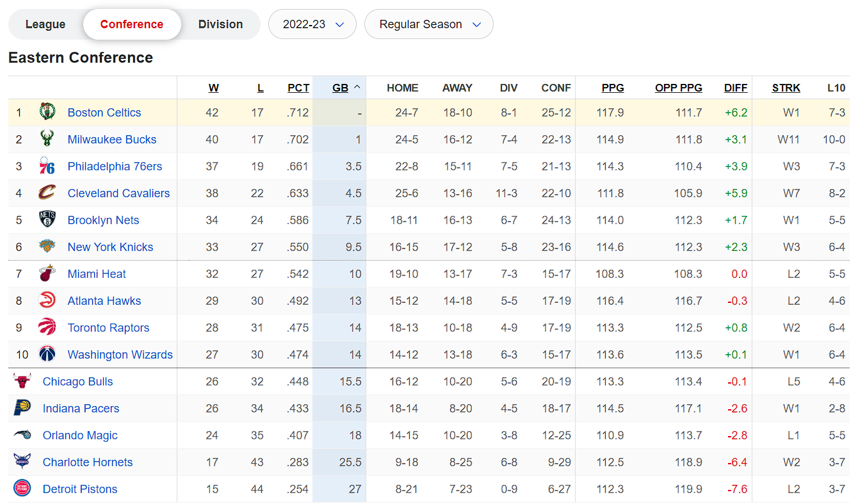Image resolution: width=858 pixels, height=504 pixels.
Task: Click the Miami Heat logo icon
Action: (x=47, y=273)
